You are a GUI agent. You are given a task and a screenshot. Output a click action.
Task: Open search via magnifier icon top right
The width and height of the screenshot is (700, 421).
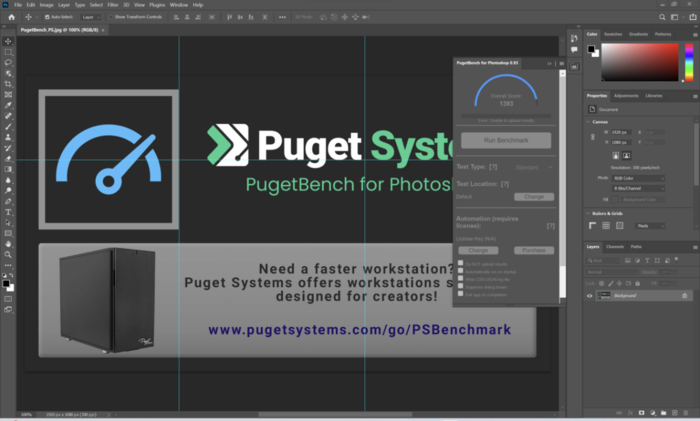pyautogui.click(x=662, y=17)
